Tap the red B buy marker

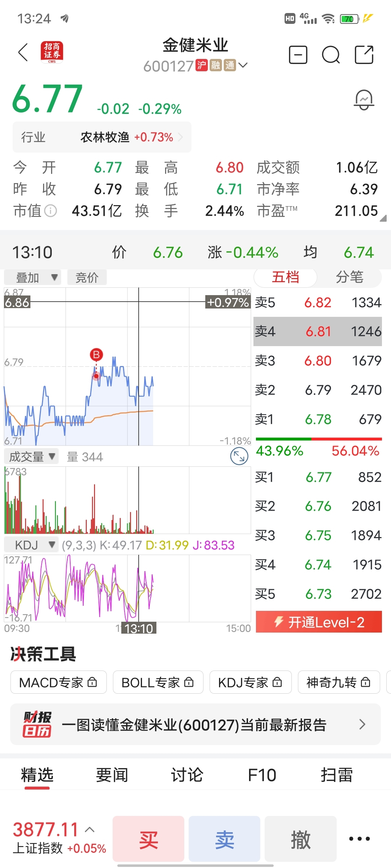pos(96,354)
